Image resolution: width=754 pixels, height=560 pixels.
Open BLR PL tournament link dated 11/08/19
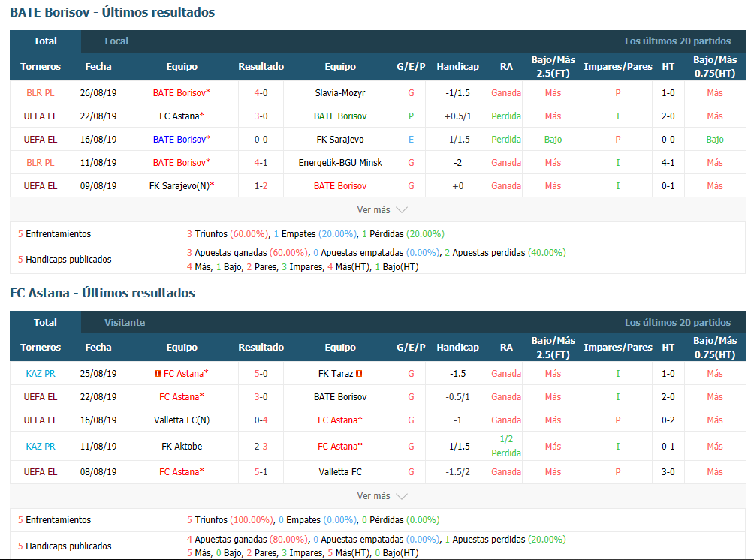coord(41,162)
